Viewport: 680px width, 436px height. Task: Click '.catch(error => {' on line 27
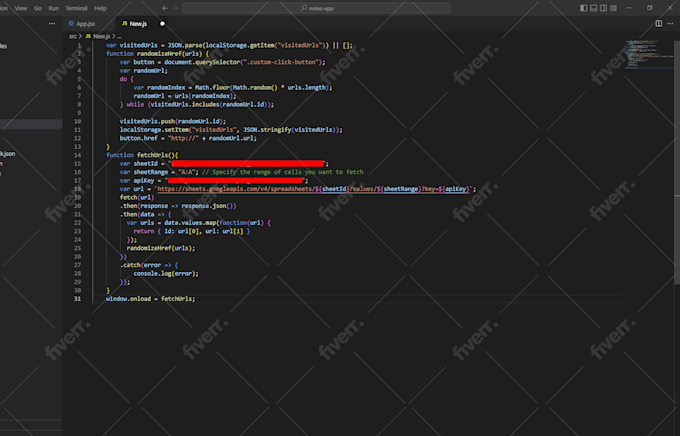click(x=149, y=265)
